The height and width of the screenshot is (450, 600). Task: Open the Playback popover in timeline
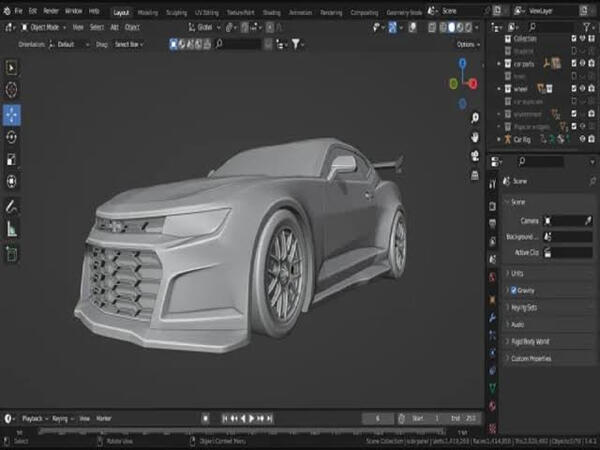click(34, 418)
